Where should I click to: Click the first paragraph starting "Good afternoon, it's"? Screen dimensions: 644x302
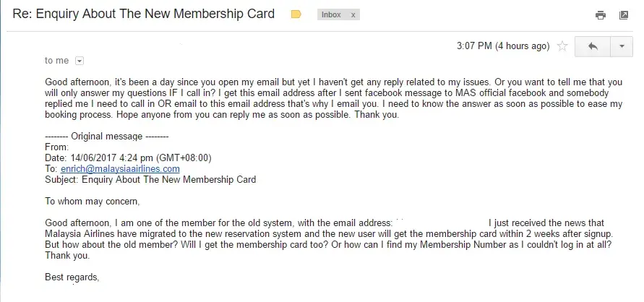click(x=332, y=98)
